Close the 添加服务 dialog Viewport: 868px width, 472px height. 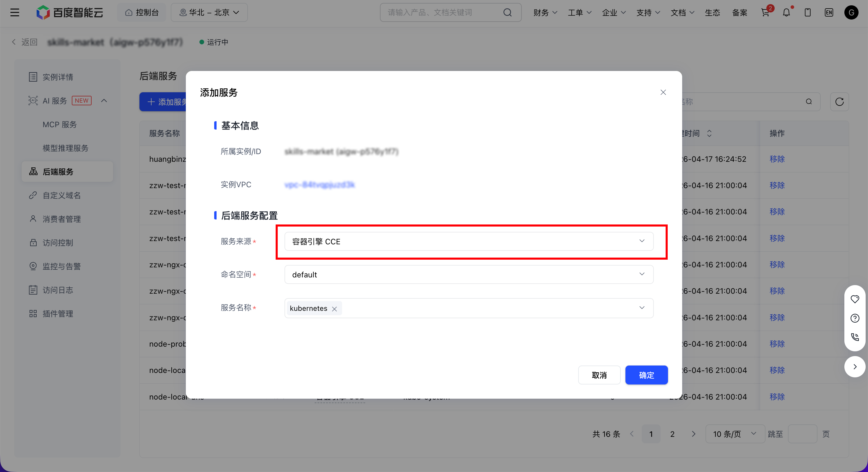(x=663, y=92)
